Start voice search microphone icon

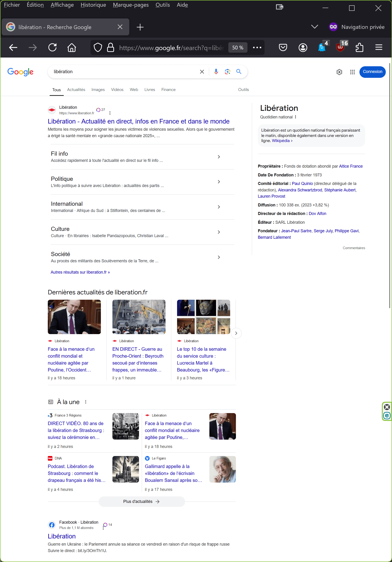216,72
